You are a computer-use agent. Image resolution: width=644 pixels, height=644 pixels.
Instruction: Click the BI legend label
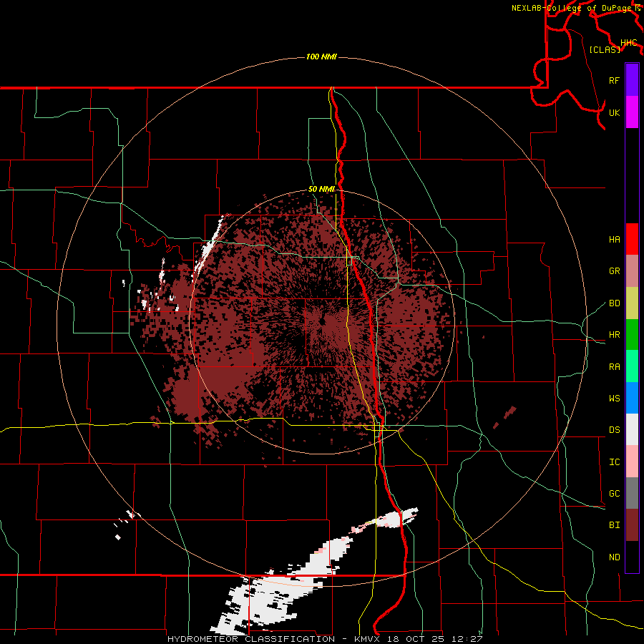[x=615, y=525]
